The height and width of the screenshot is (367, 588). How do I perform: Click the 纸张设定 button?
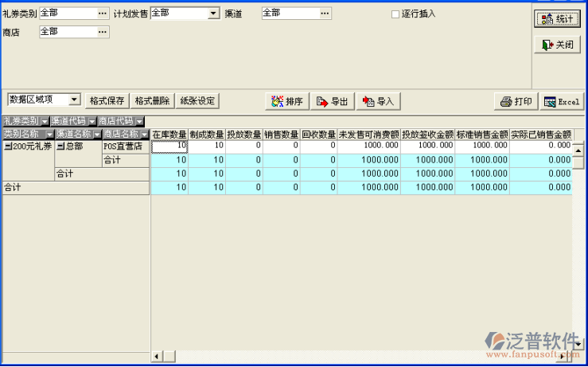(197, 101)
